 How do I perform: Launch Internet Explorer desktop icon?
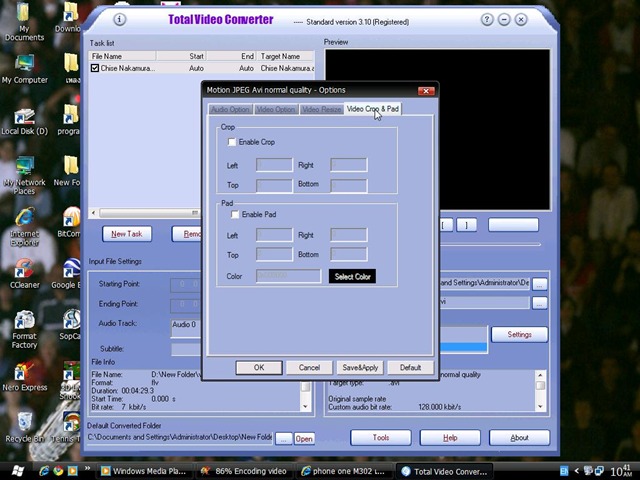coord(24,227)
